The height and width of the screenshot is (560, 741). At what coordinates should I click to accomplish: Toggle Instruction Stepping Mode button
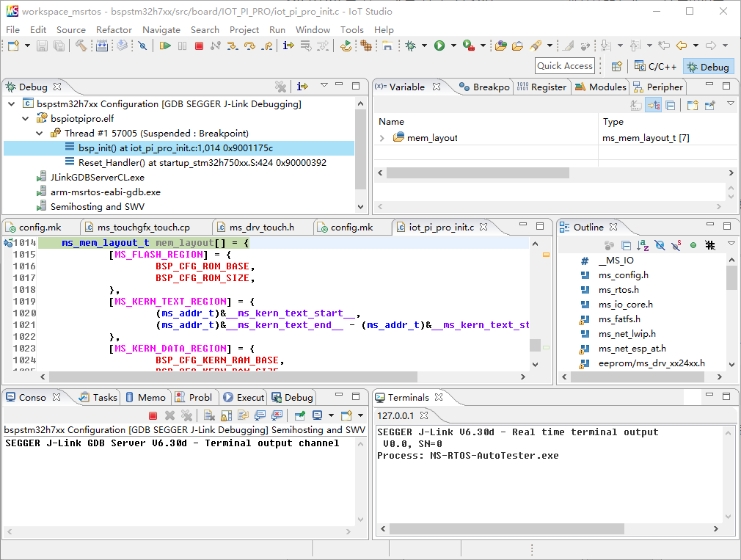[x=288, y=46]
